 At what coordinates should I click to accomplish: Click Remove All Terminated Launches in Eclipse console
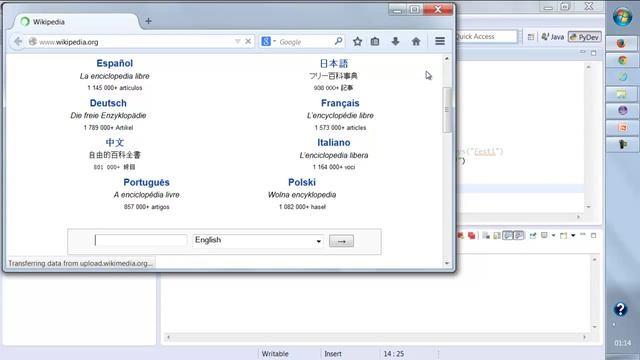(471, 236)
